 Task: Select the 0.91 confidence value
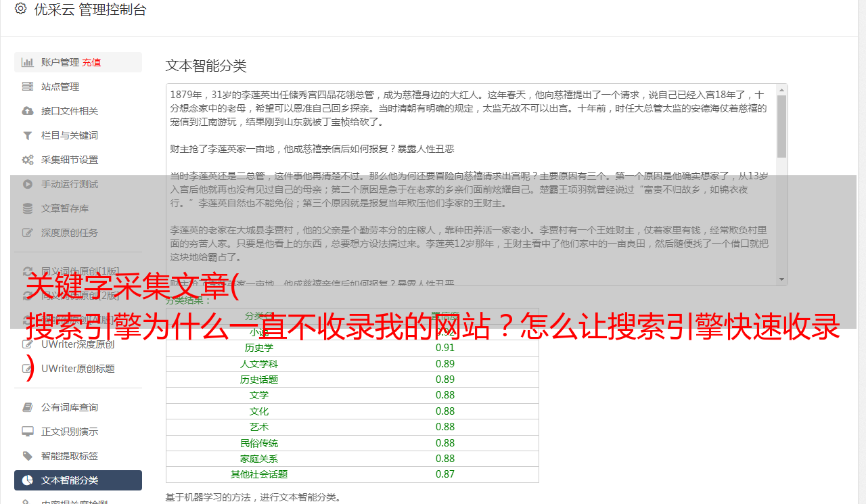(445, 348)
